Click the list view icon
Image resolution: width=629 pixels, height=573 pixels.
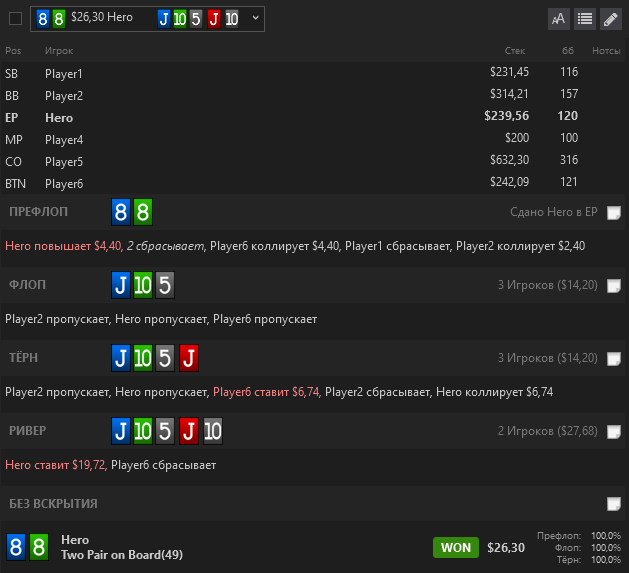(585, 19)
